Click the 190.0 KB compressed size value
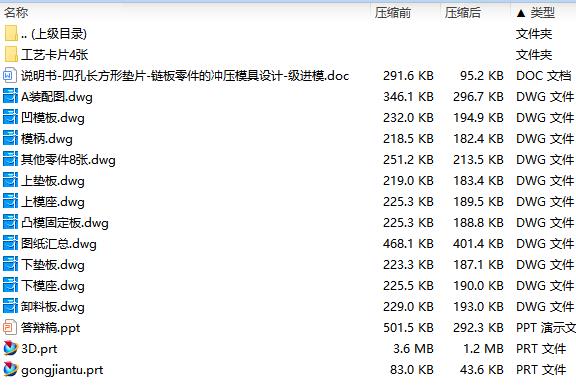The height and width of the screenshot is (386, 576). tap(478, 285)
